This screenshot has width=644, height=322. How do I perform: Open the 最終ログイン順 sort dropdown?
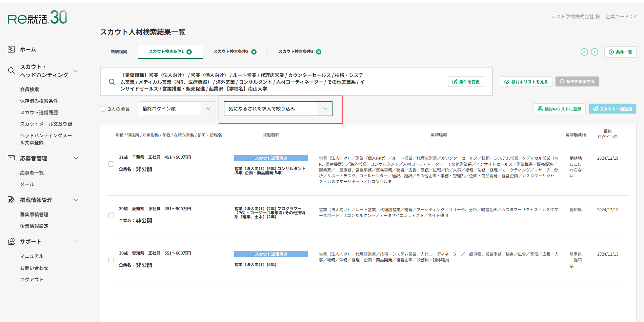pyautogui.click(x=177, y=109)
